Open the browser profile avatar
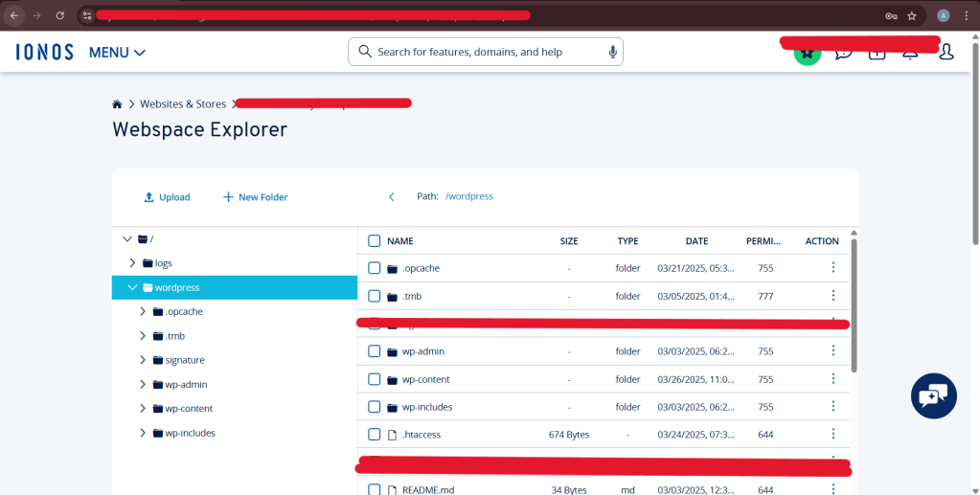The height and width of the screenshot is (495, 980). coord(944,15)
